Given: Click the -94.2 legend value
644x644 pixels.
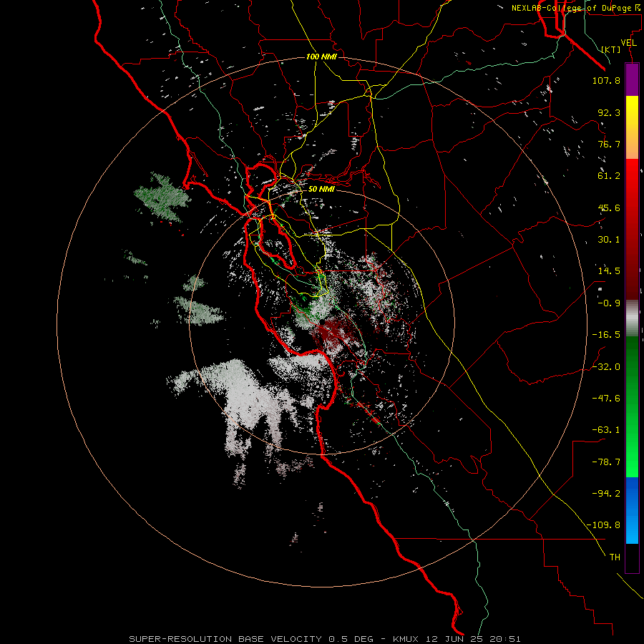Looking at the screenshot, I should point(606,494).
